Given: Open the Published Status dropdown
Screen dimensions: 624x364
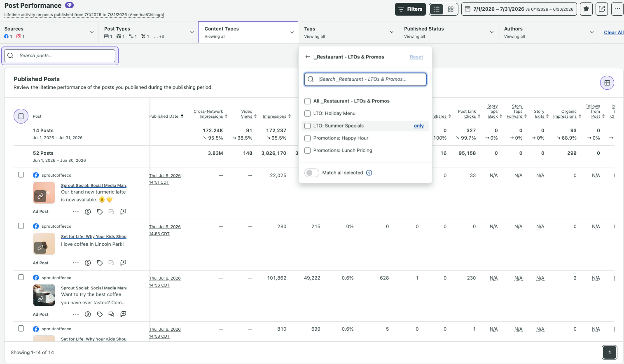Looking at the screenshot, I should coord(449,32).
